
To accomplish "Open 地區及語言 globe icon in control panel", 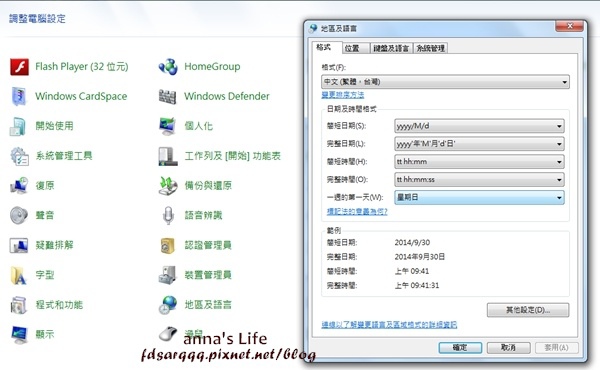I will (168, 305).
